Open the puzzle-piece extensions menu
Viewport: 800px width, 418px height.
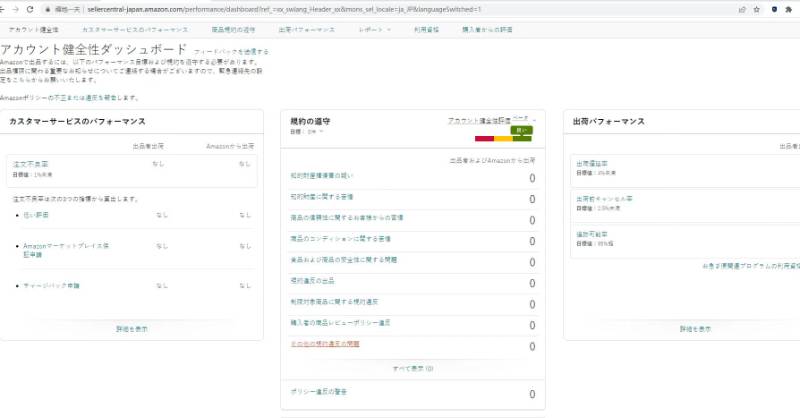pos(789,10)
